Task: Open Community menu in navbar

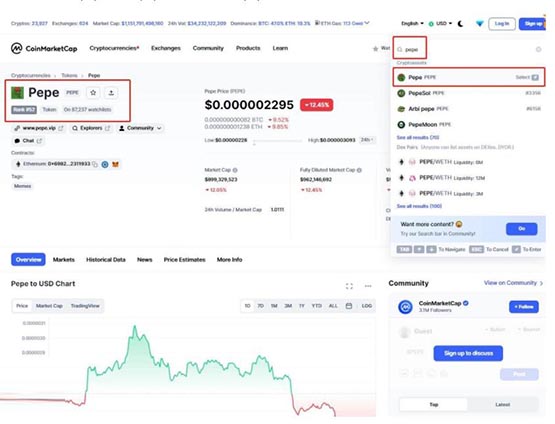Action: click(x=208, y=48)
